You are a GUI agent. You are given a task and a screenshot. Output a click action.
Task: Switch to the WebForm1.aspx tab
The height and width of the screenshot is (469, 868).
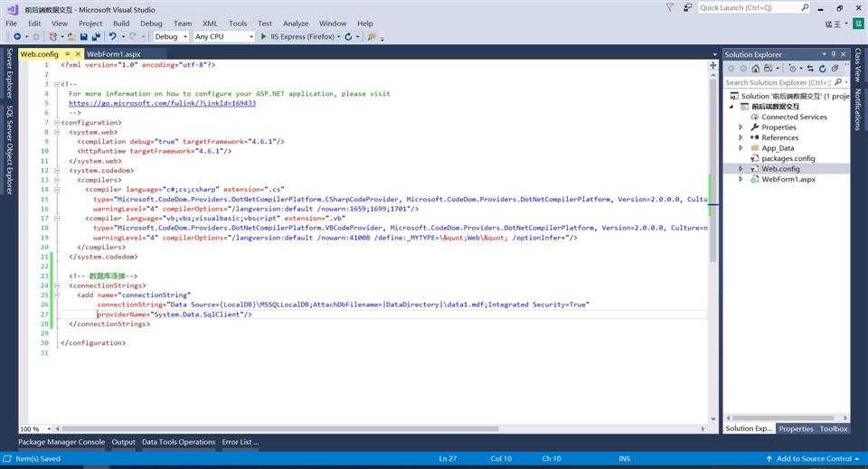pyautogui.click(x=114, y=54)
